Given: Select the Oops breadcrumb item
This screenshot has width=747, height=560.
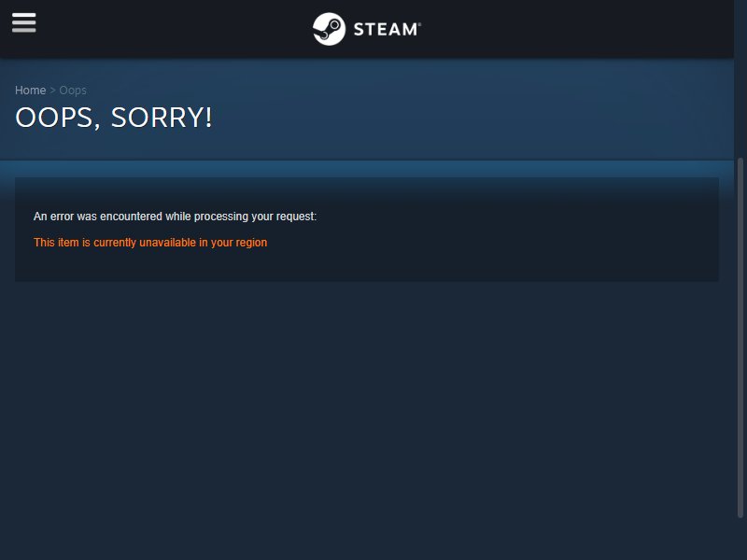Looking at the screenshot, I should pyautogui.click(x=73, y=91).
